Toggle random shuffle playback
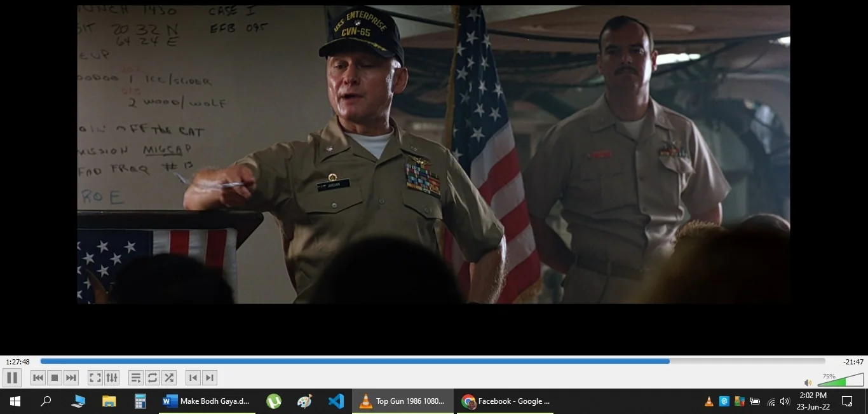 169,378
